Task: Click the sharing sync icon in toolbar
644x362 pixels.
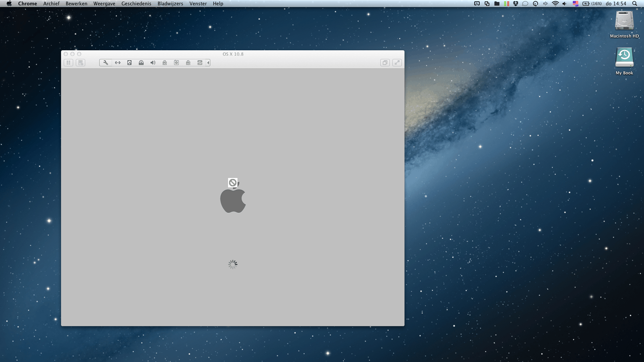Action: click(x=200, y=63)
